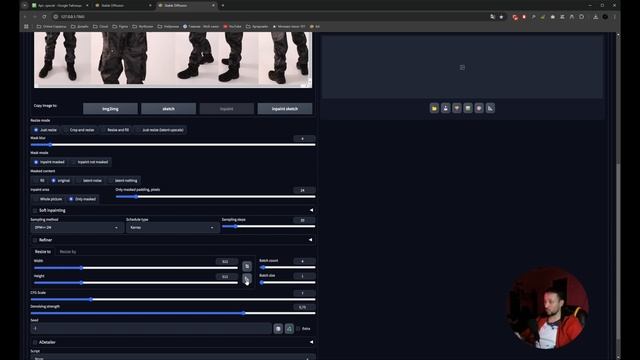Enable the ADetailer checkbox
This screenshot has width=640, height=360.
click(x=35, y=342)
